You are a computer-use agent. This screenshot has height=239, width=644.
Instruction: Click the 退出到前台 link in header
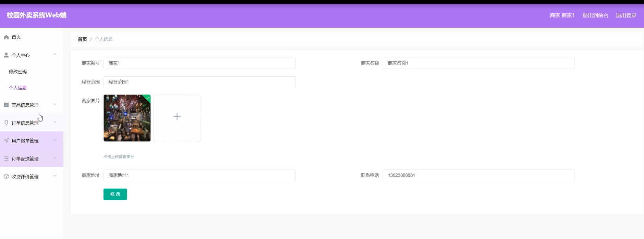tap(595, 15)
